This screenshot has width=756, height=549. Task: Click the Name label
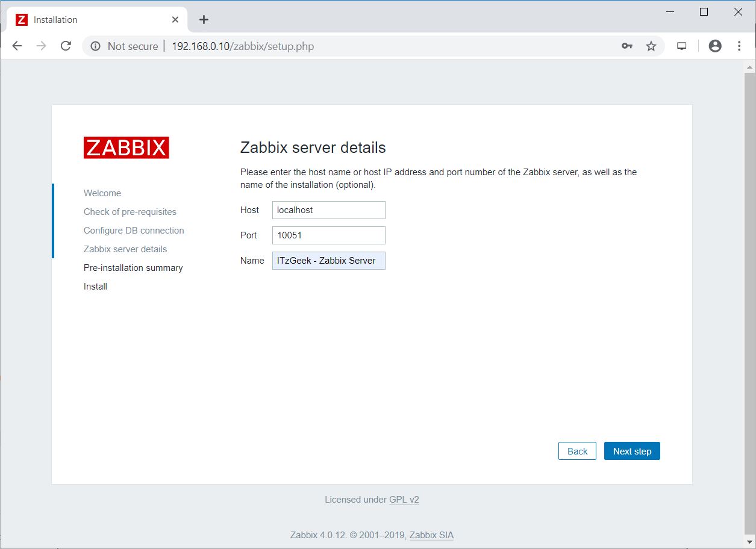click(252, 261)
